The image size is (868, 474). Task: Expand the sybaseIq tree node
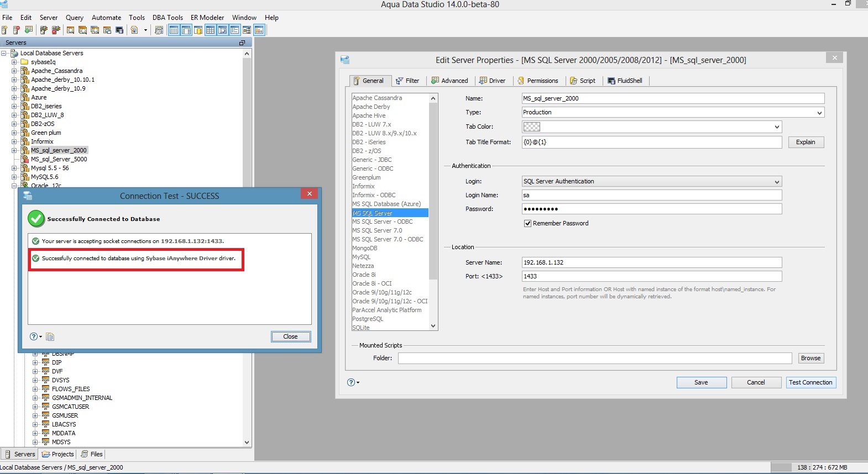tap(14, 62)
